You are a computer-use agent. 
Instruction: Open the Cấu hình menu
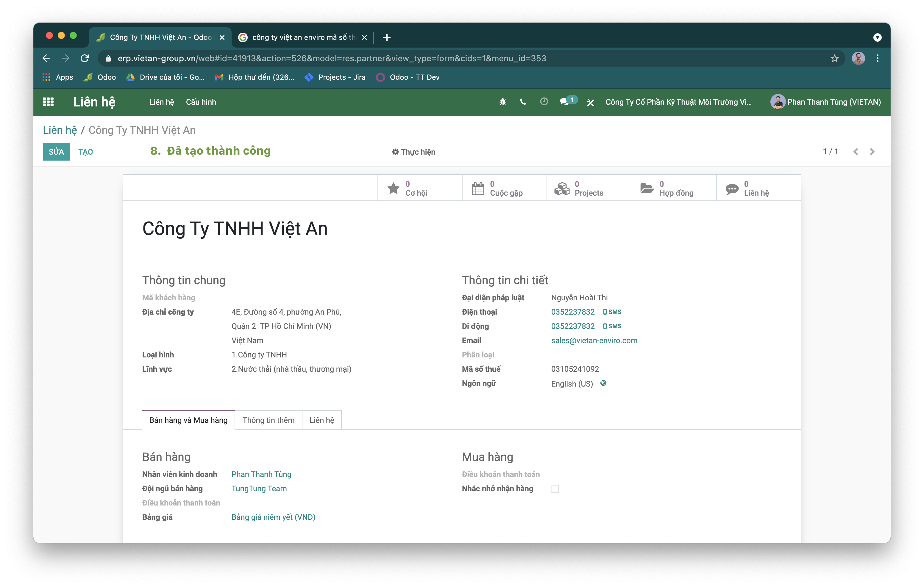pyautogui.click(x=201, y=102)
